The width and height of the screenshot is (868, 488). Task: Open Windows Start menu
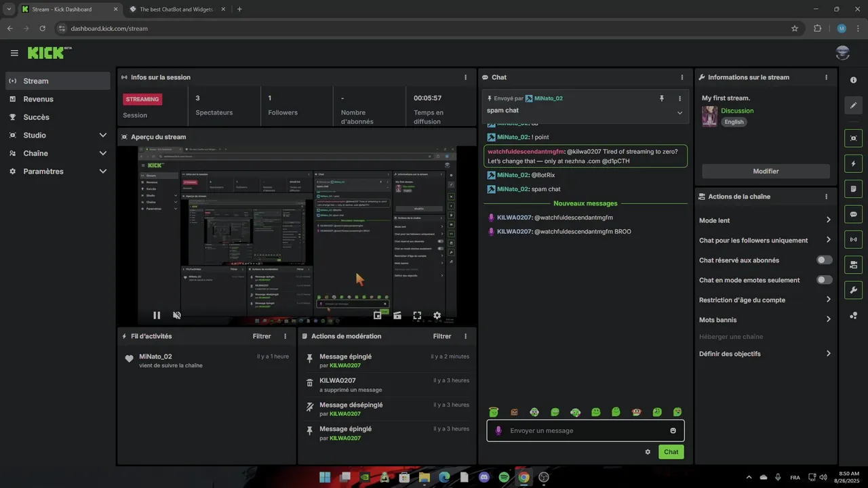[x=325, y=477]
